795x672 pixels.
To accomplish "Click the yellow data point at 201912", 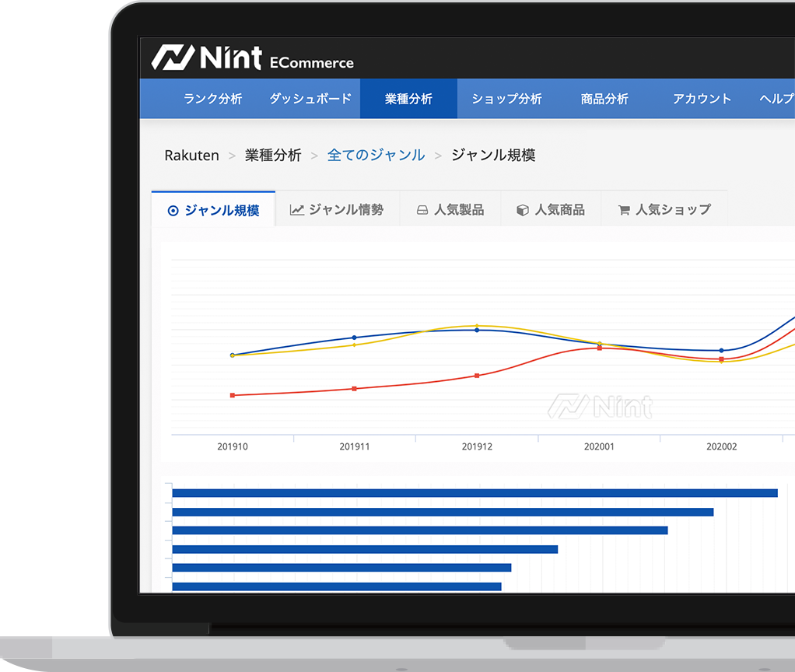I will click(x=477, y=326).
